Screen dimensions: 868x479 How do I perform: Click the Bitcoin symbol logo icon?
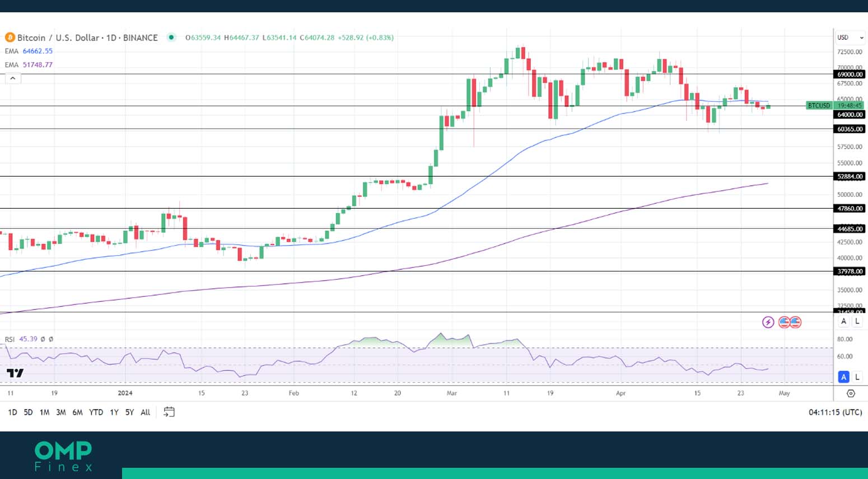click(x=10, y=37)
